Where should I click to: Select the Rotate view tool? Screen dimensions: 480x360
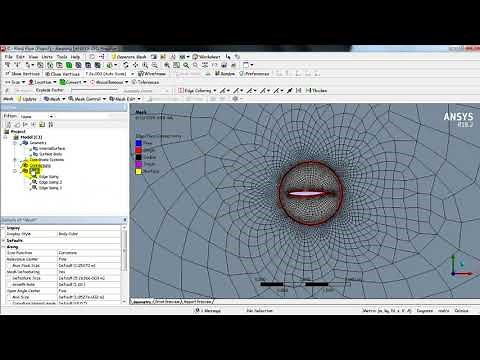[126, 65]
